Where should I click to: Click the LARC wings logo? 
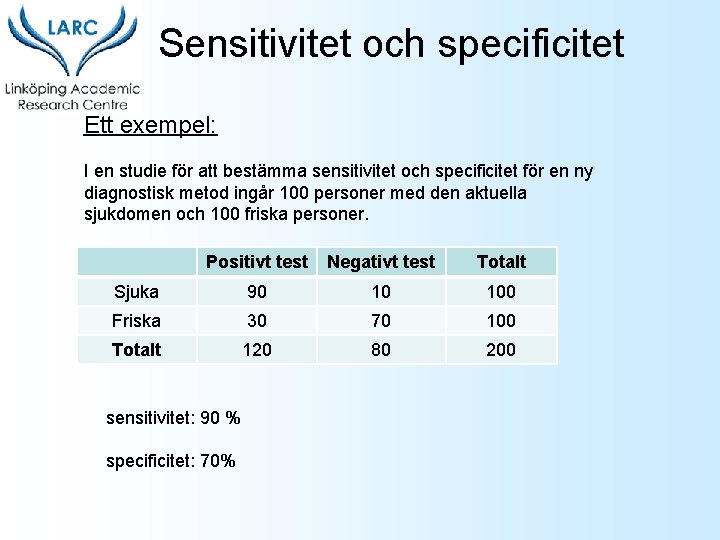(x=73, y=40)
